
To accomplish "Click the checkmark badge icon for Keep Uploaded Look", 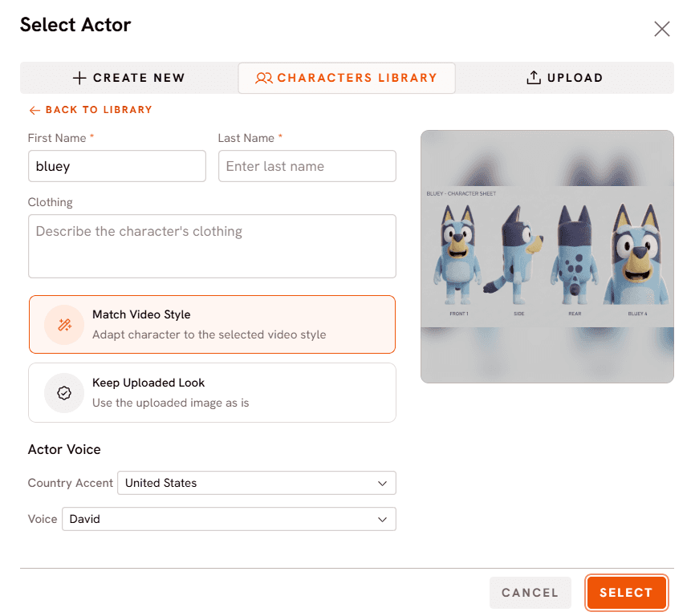I will click(x=64, y=393).
